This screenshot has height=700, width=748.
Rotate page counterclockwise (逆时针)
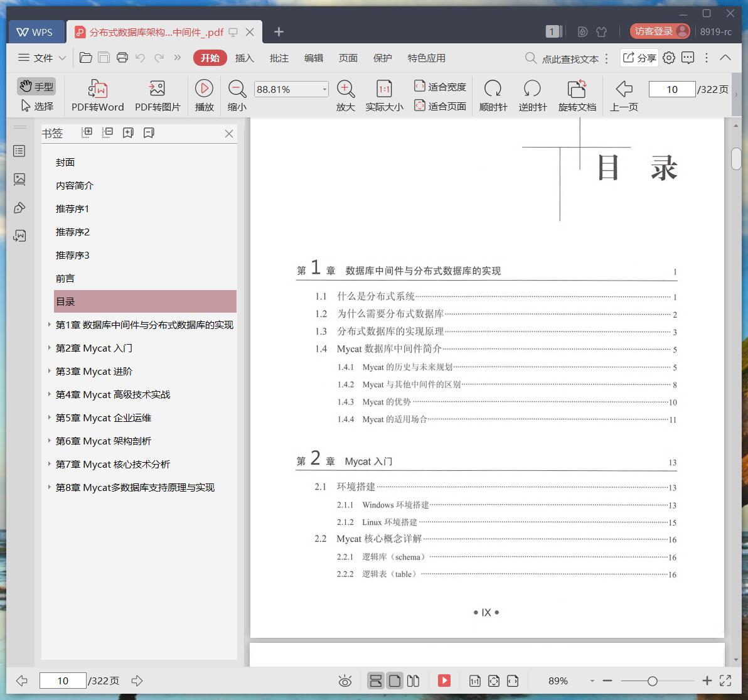pyautogui.click(x=532, y=95)
